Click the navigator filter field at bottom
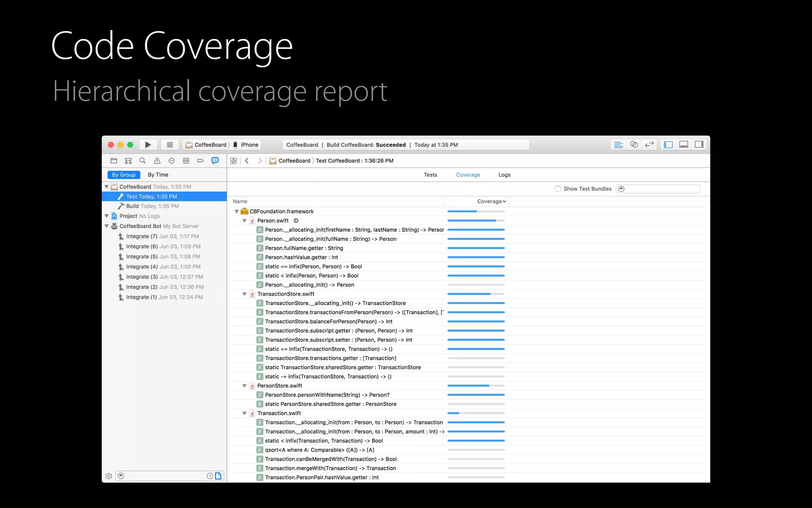The image size is (812, 508). (x=170, y=476)
